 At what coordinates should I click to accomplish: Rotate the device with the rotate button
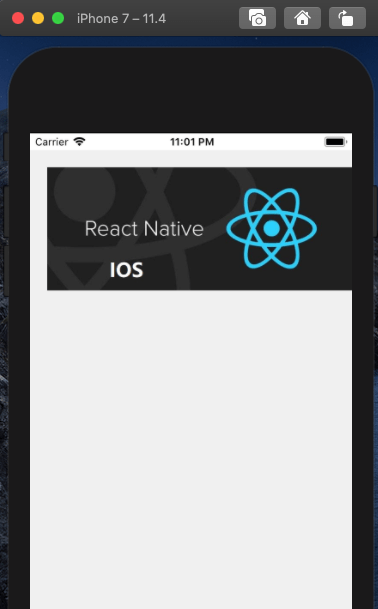point(347,18)
